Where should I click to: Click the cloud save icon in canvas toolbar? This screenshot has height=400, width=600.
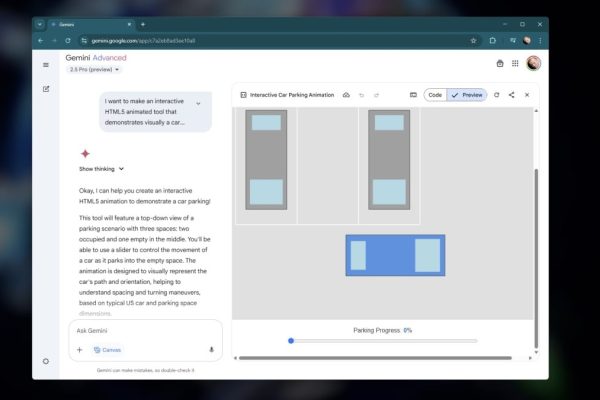click(x=346, y=95)
